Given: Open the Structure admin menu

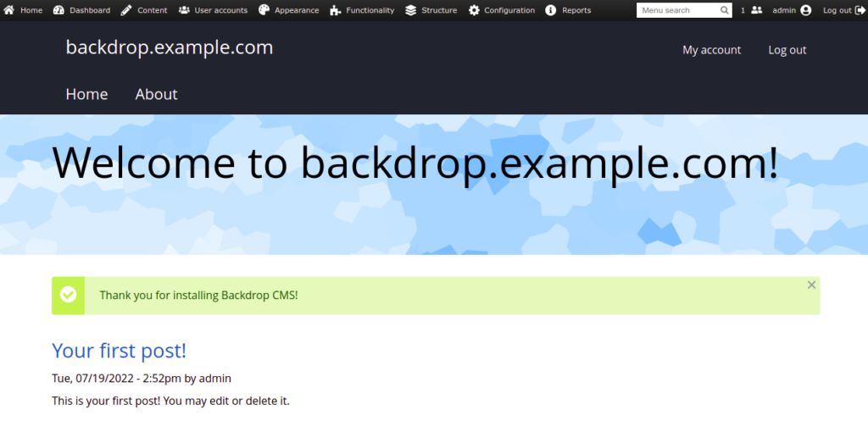Looking at the screenshot, I should coord(440,10).
